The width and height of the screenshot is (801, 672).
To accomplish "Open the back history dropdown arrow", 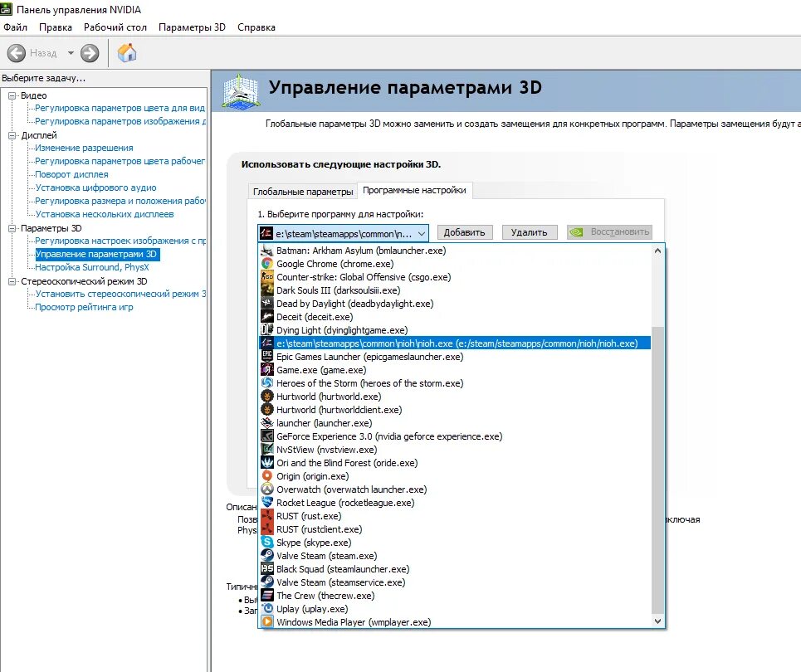I will point(71,53).
